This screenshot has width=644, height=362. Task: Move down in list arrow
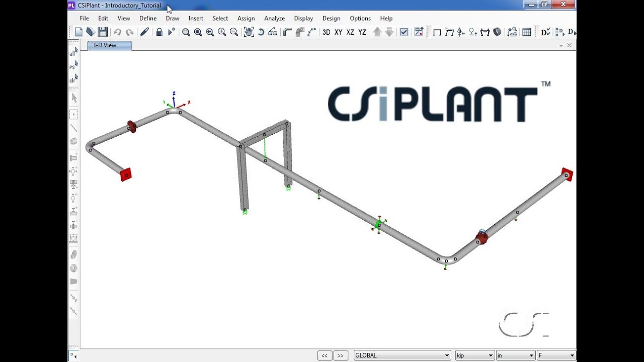click(389, 32)
